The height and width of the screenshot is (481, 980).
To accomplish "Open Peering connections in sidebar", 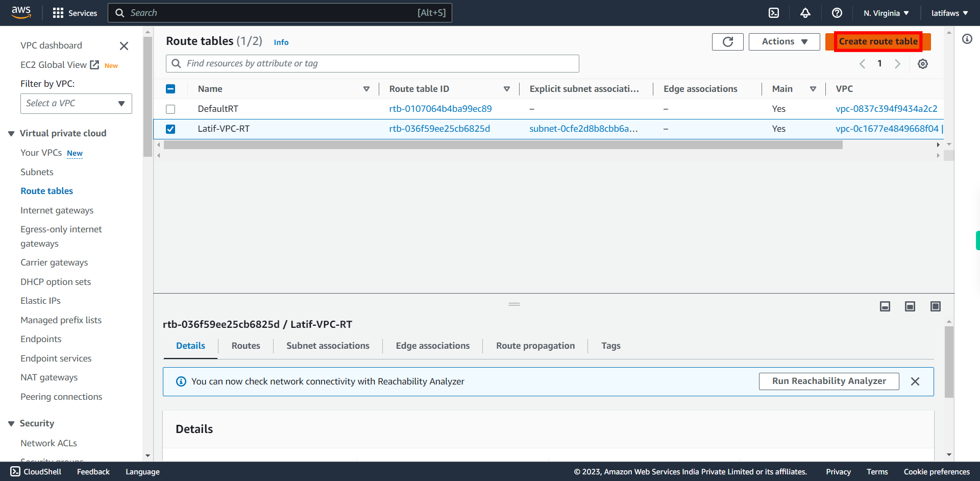I will point(61,397).
